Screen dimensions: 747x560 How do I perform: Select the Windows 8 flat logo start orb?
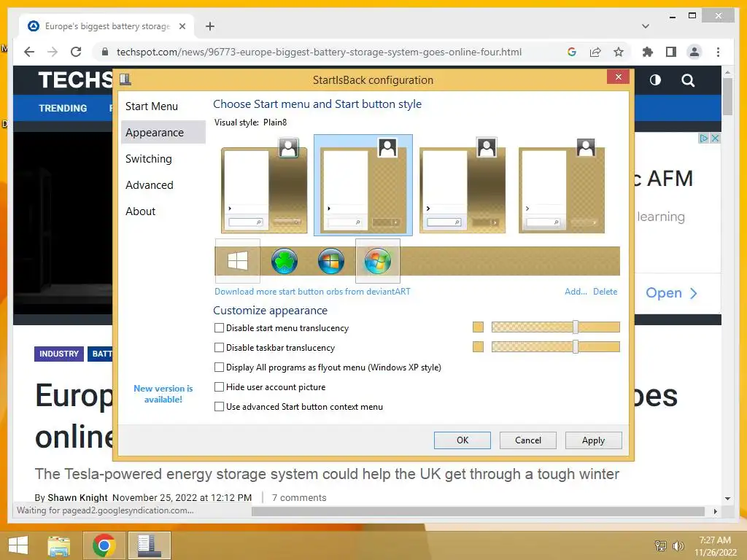tap(237, 261)
